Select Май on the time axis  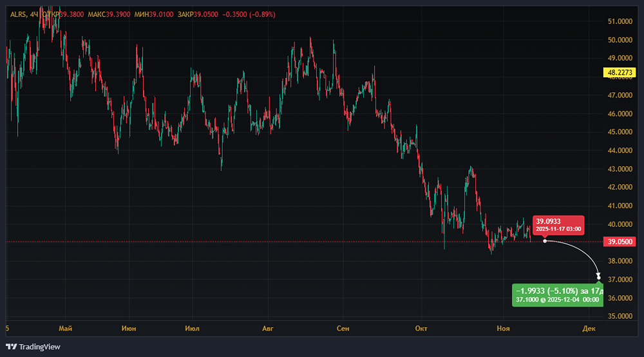[x=64, y=329]
